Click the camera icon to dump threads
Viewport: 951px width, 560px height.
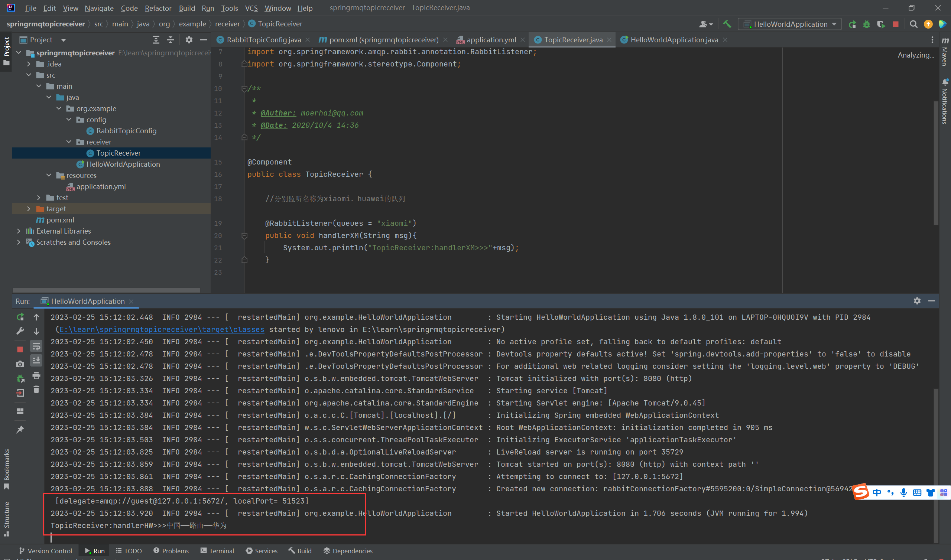click(20, 364)
